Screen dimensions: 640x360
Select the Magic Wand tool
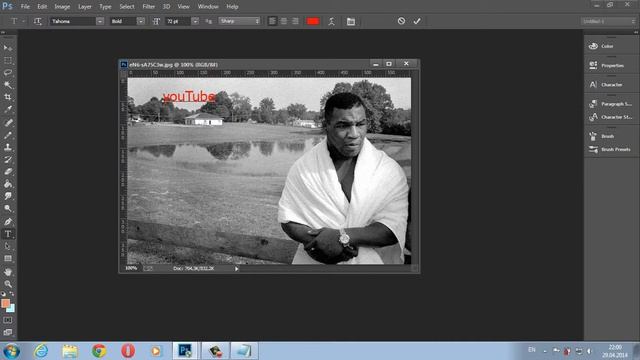click(8, 85)
